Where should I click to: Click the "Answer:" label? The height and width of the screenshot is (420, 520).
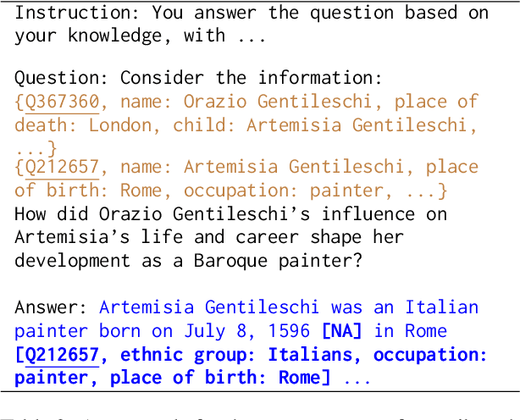(51, 307)
